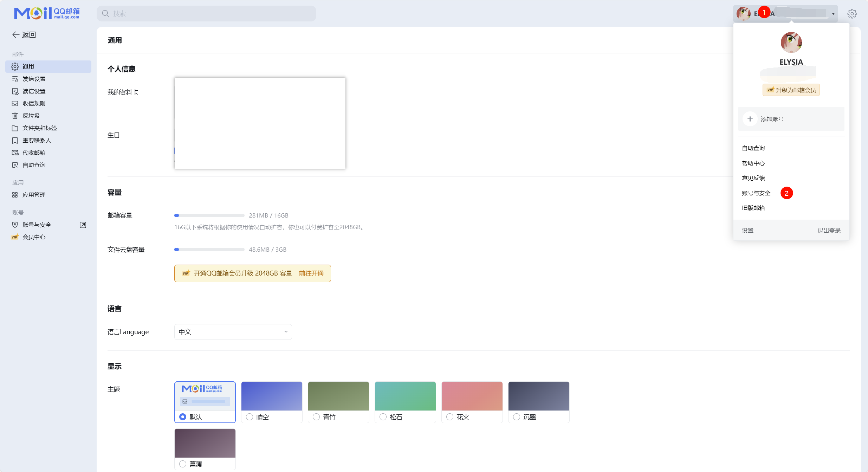Click the 退出登录 link

tap(829, 230)
